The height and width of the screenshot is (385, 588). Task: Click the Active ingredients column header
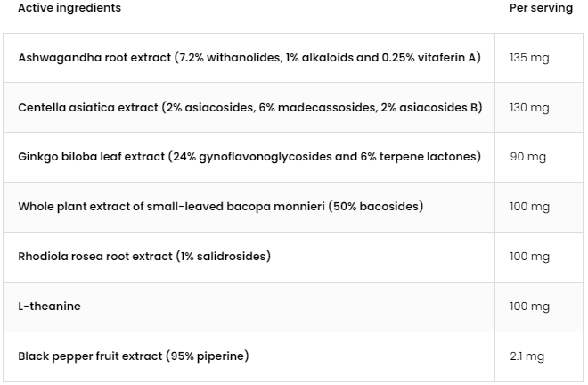69,8
